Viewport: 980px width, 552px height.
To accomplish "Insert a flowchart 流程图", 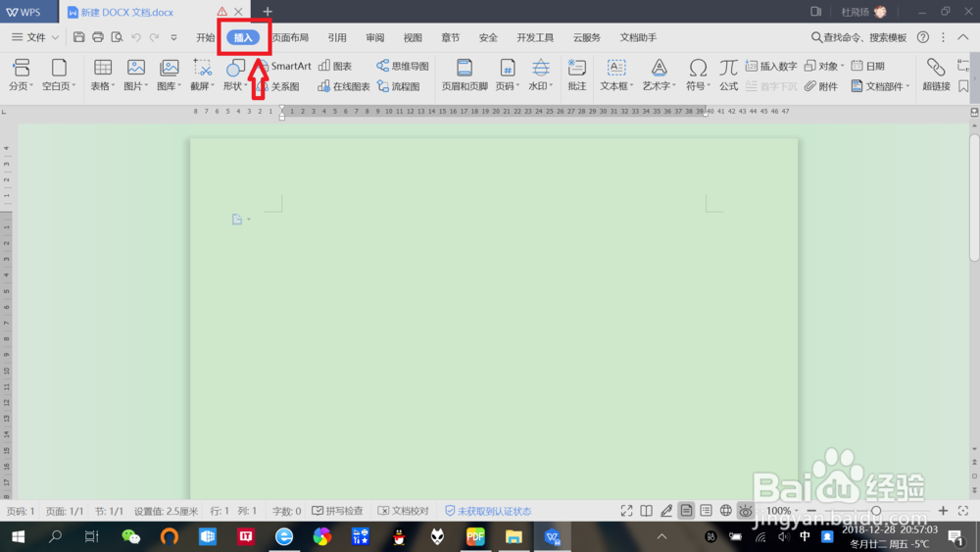I will coord(398,86).
